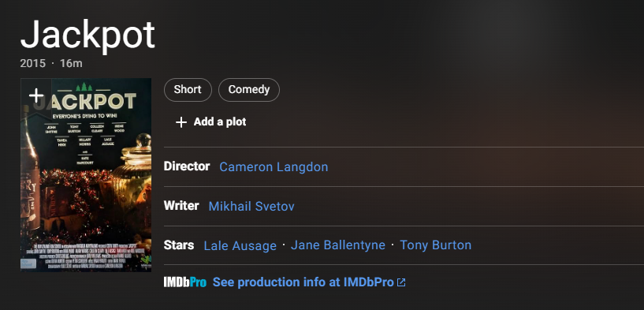Click the 16m runtime text
The height and width of the screenshot is (310, 644).
(71, 63)
